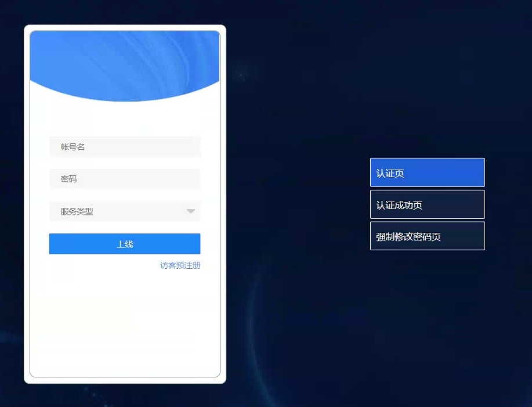Open the 访客预注册 visitor pre-registration link
The width and height of the screenshot is (532, 407).
point(180,265)
